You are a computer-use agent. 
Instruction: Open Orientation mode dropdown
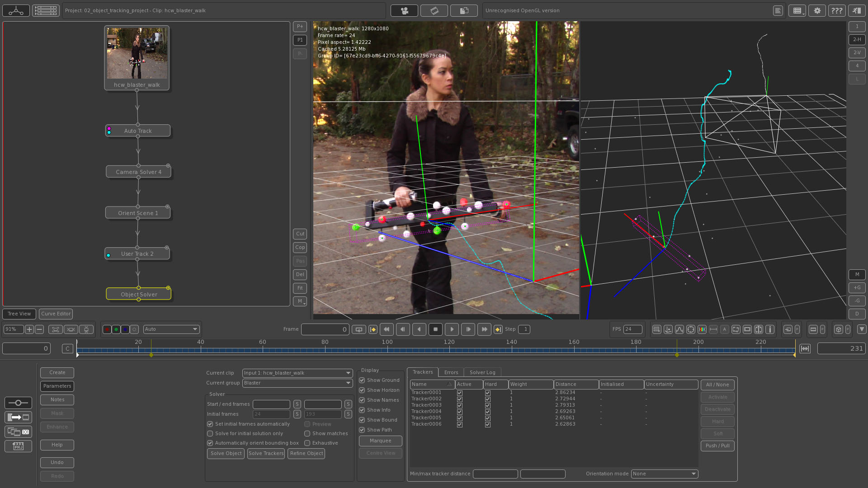coord(664,473)
